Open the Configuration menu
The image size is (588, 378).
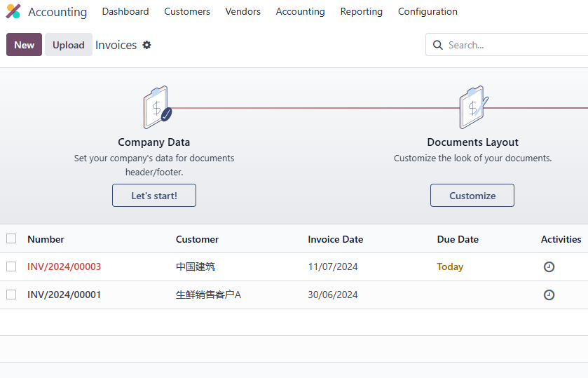428,12
